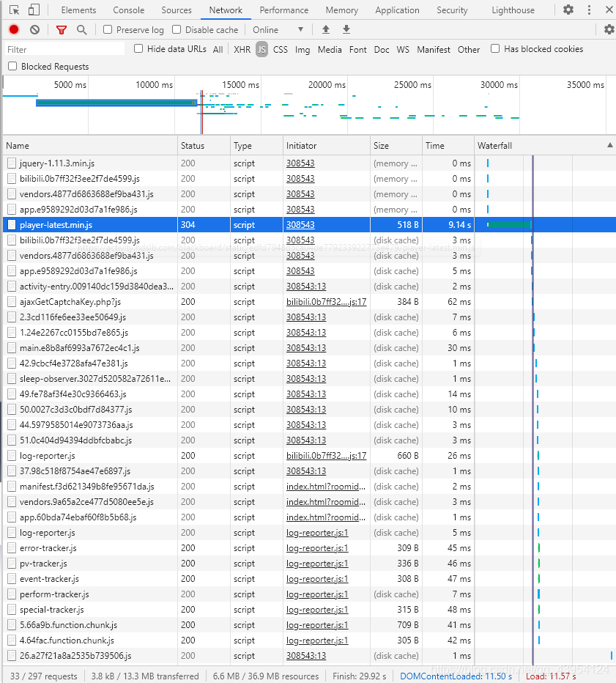616x683 pixels.
Task: Click the green bar in timeline overview
Action: (116, 103)
